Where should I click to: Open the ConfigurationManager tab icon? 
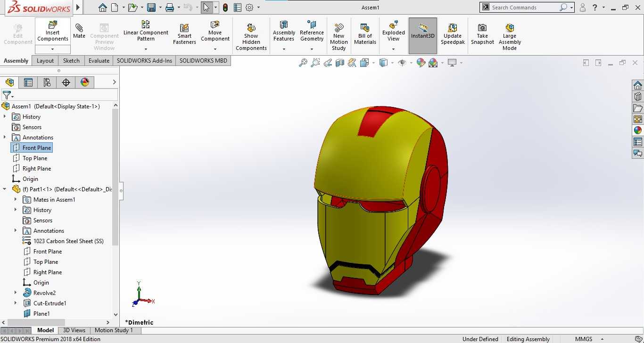(47, 82)
